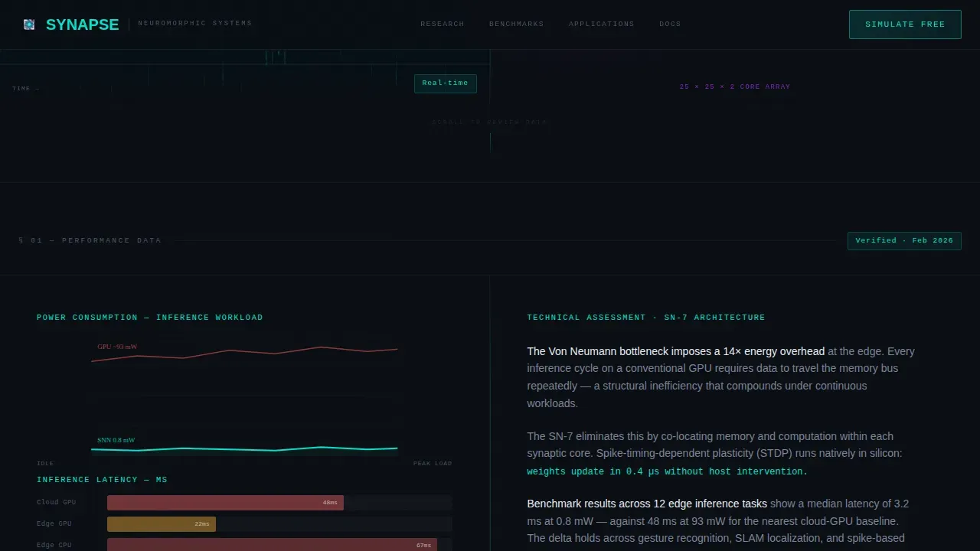Click 'The Von Neumann bottleneck' sentence
This screenshot has width=980, height=551.
point(675,351)
